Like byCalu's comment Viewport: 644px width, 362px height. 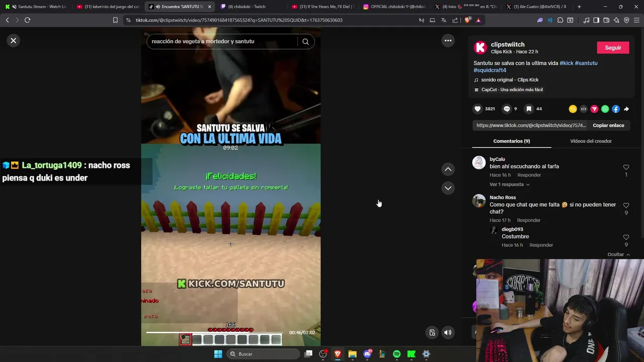point(626,167)
